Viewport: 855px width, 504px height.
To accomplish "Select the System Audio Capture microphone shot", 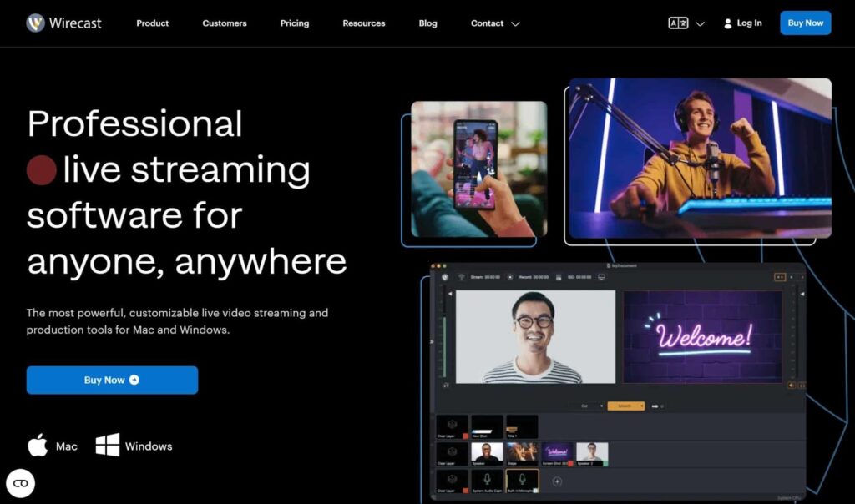I will (x=487, y=481).
